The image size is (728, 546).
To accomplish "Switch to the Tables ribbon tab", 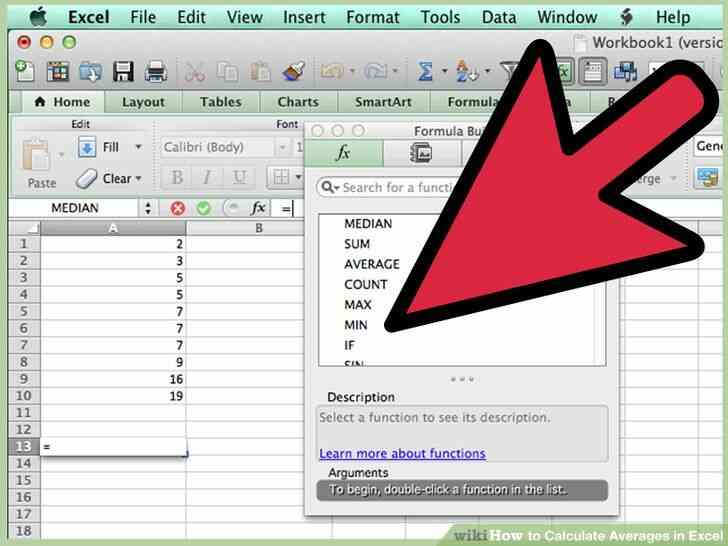I will point(221,102).
